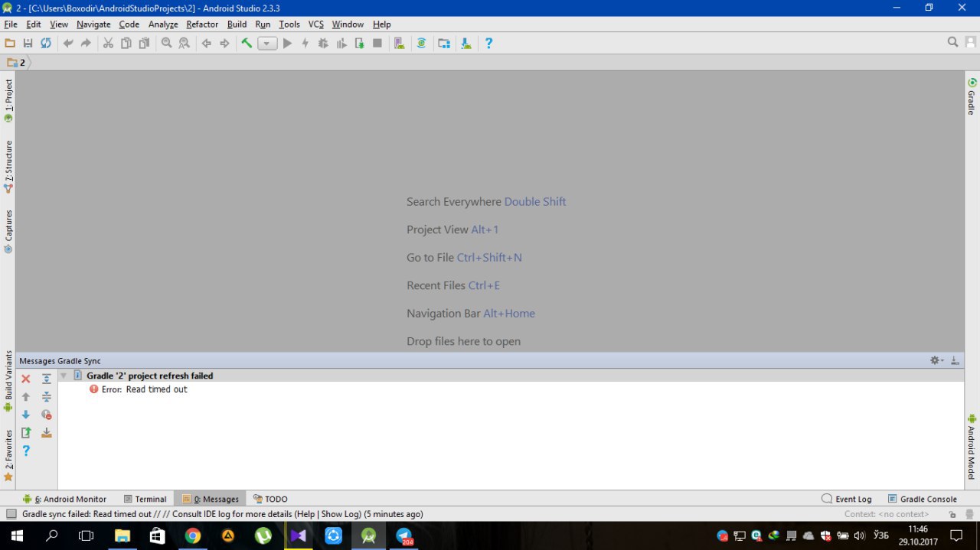Click the Redo arrow icon
This screenshot has height=550, width=980.
(x=86, y=44)
